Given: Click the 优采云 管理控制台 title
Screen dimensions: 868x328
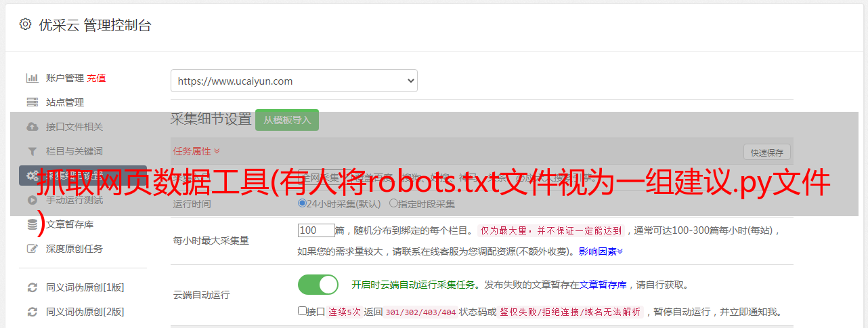Looking at the screenshot, I should [x=95, y=25].
